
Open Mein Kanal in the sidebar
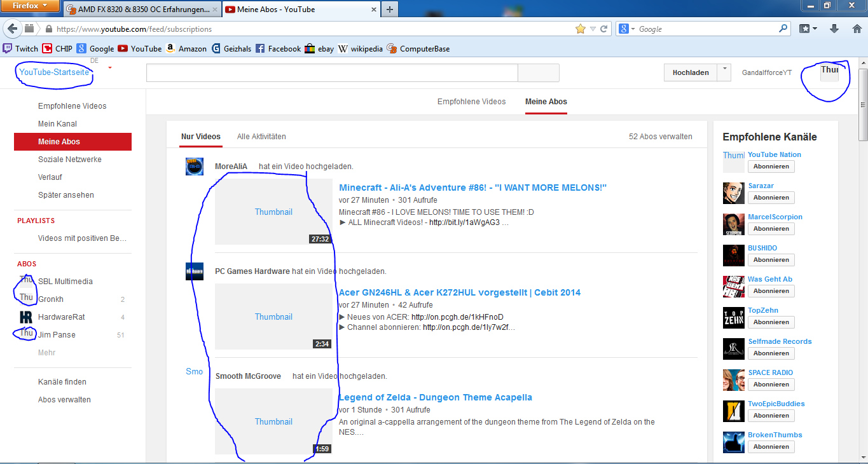pyautogui.click(x=57, y=124)
